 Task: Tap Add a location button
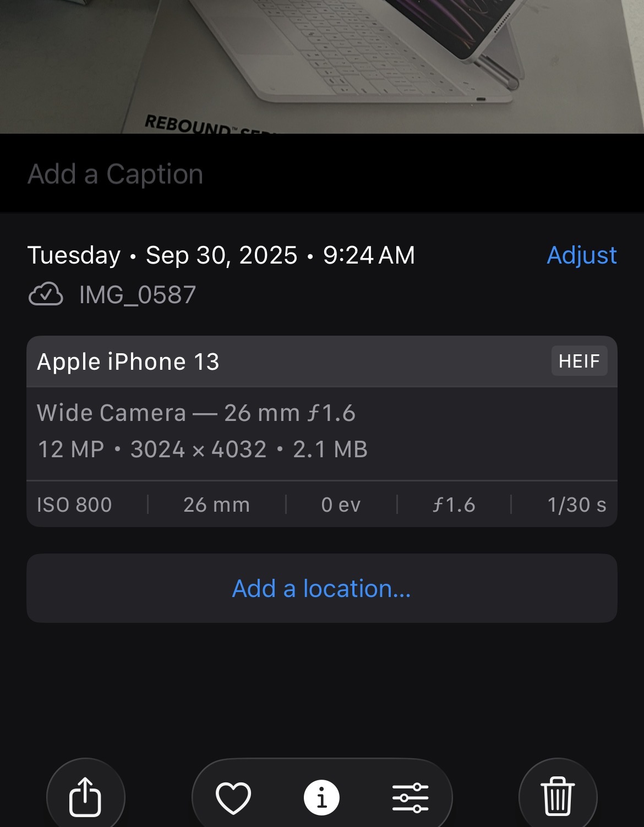tap(322, 588)
